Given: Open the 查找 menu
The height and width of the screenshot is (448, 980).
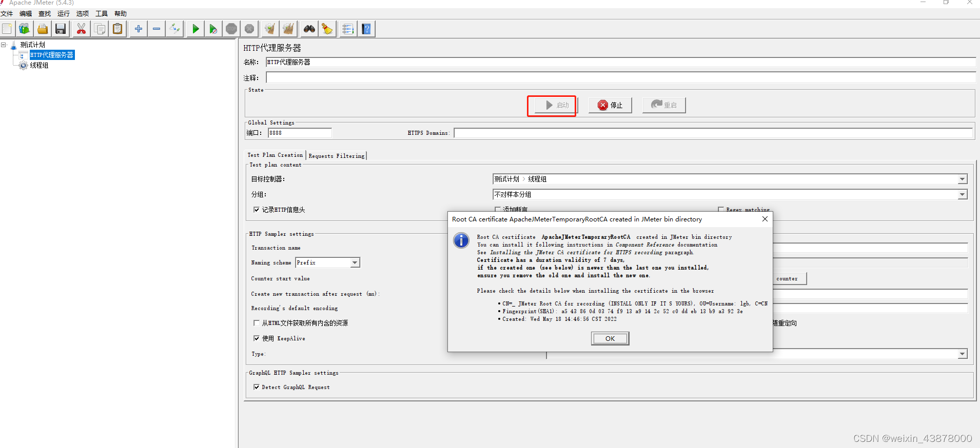Looking at the screenshot, I should tap(45, 13).
